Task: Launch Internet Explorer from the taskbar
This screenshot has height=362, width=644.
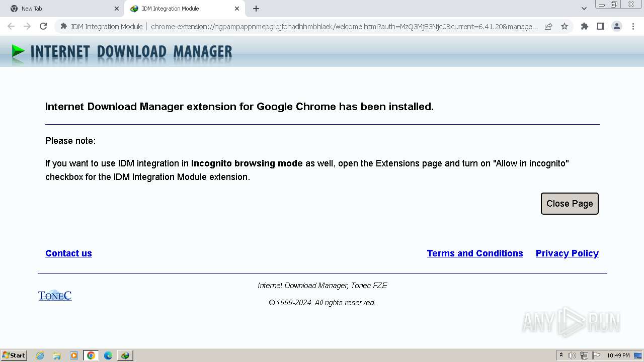Action: (40, 355)
